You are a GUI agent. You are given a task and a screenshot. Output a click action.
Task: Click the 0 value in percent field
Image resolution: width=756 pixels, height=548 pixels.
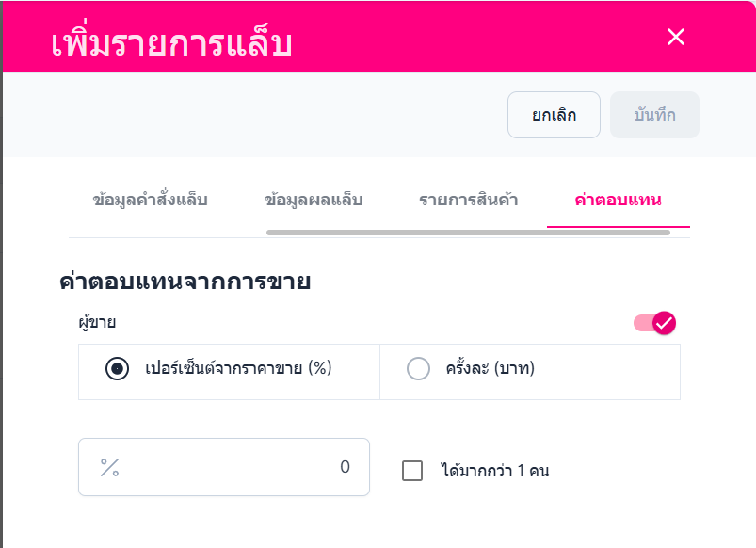[x=345, y=467]
